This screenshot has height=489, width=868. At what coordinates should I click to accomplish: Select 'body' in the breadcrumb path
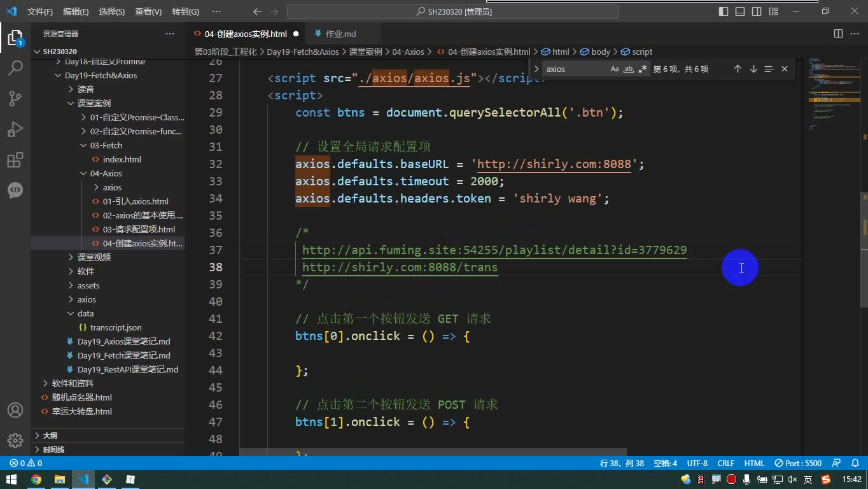pos(595,52)
